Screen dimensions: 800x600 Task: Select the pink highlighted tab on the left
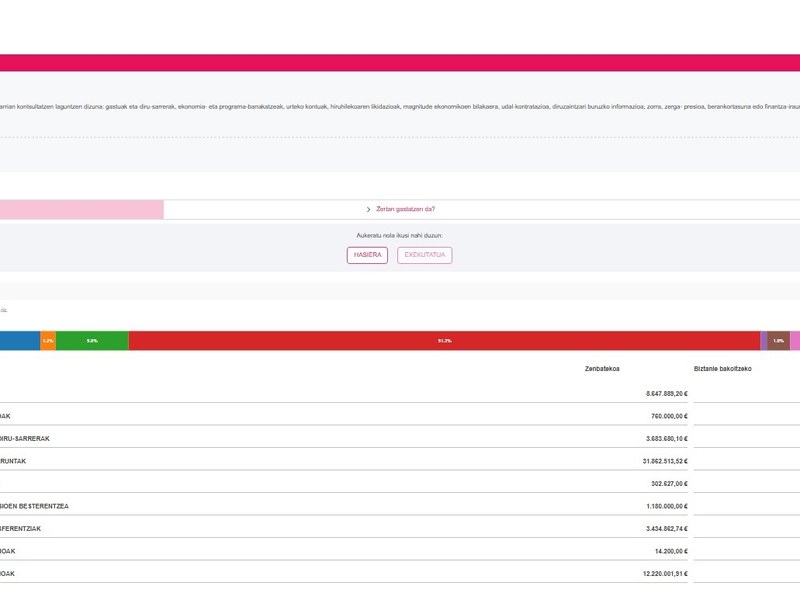80,209
